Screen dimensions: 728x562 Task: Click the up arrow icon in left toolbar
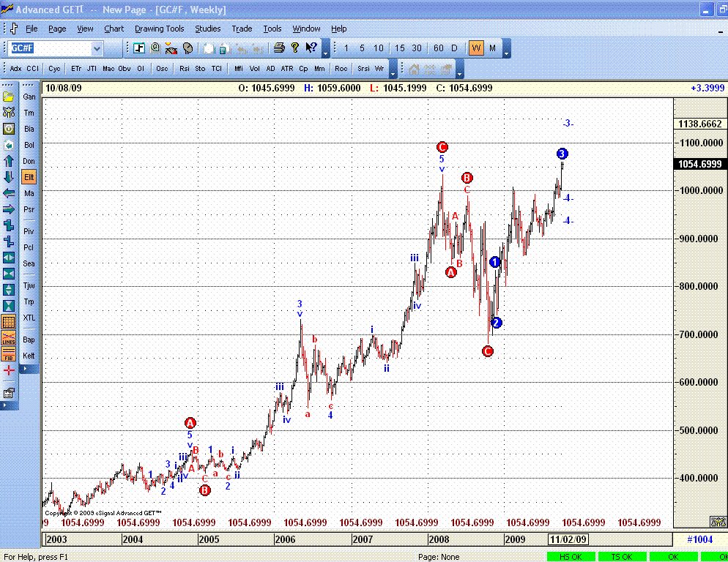tap(8, 161)
